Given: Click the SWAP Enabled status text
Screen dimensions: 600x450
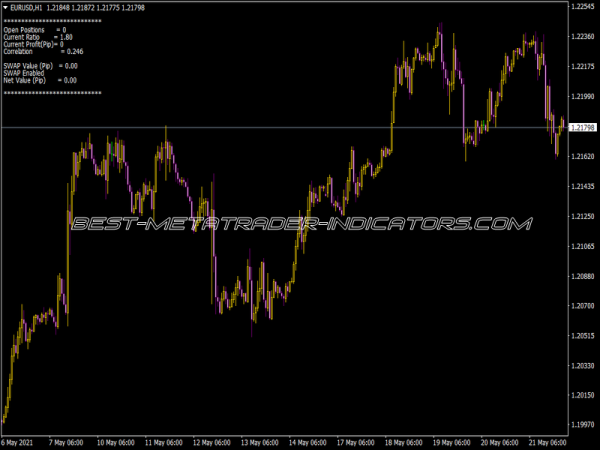Looking at the screenshot, I should (x=24, y=73).
